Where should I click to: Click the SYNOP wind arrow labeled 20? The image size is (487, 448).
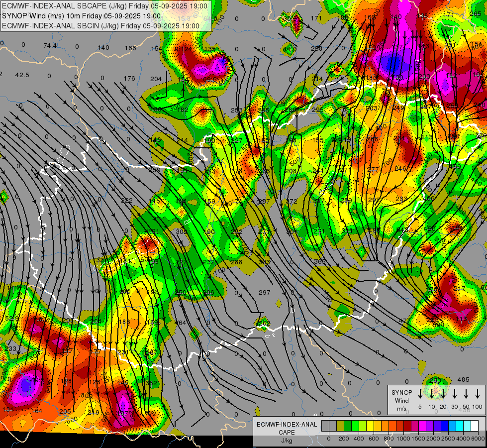click(443, 394)
